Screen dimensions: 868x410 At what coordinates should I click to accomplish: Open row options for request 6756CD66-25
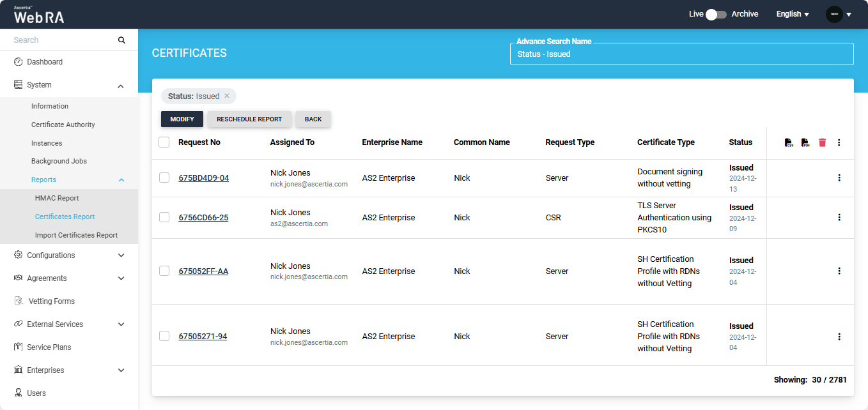click(839, 217)
